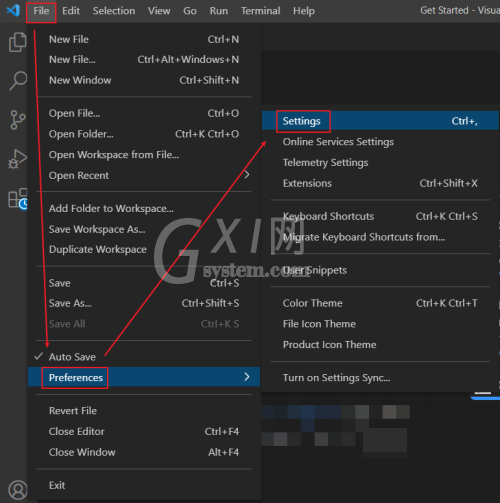Expand the Preferences submenu arrow
500x503 pixels.
[x=247, y=377]
